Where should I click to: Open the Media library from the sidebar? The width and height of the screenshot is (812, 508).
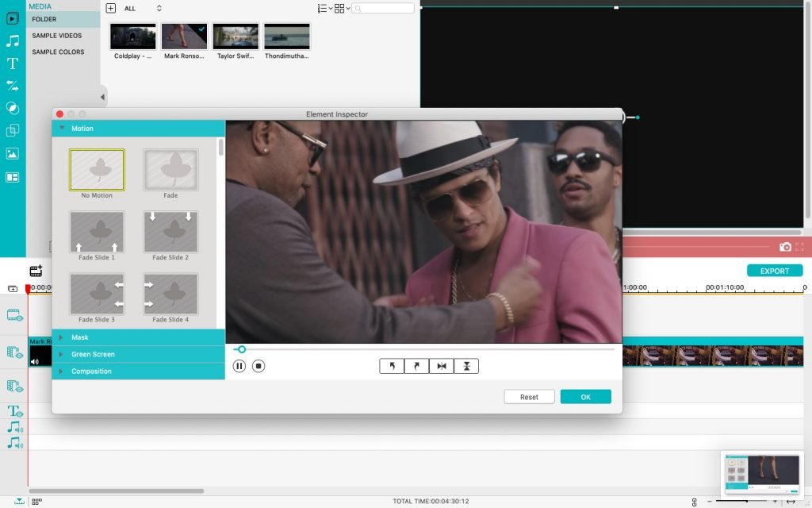pos(13,19)
